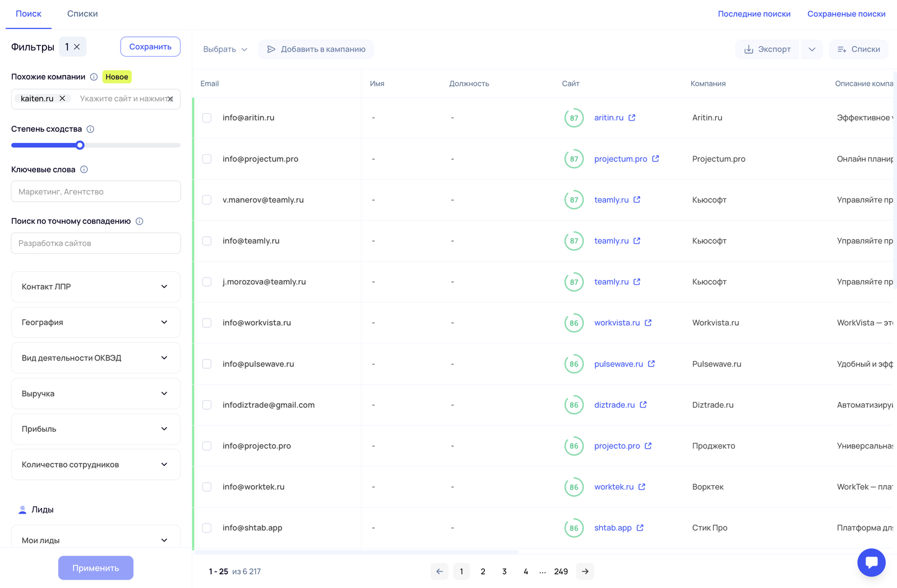The height and width of the screenshot is (588, 897).
Task: Open Последние поиски in top navigation
Action: [x=754, y=13]
